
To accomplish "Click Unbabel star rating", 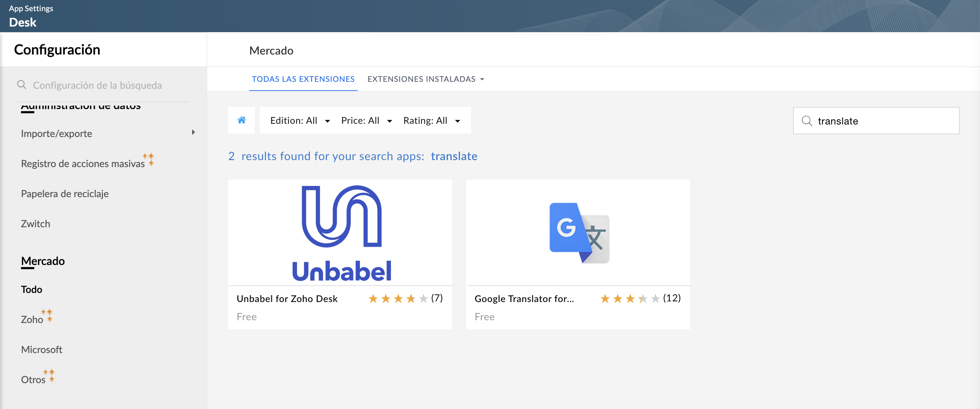I will (398, 299).
